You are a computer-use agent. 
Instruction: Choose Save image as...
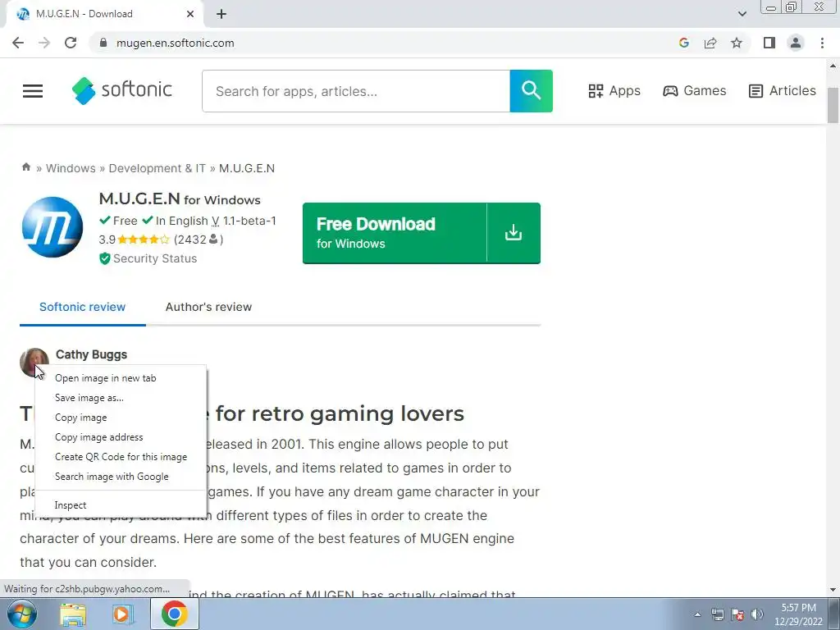click(121, 398)
